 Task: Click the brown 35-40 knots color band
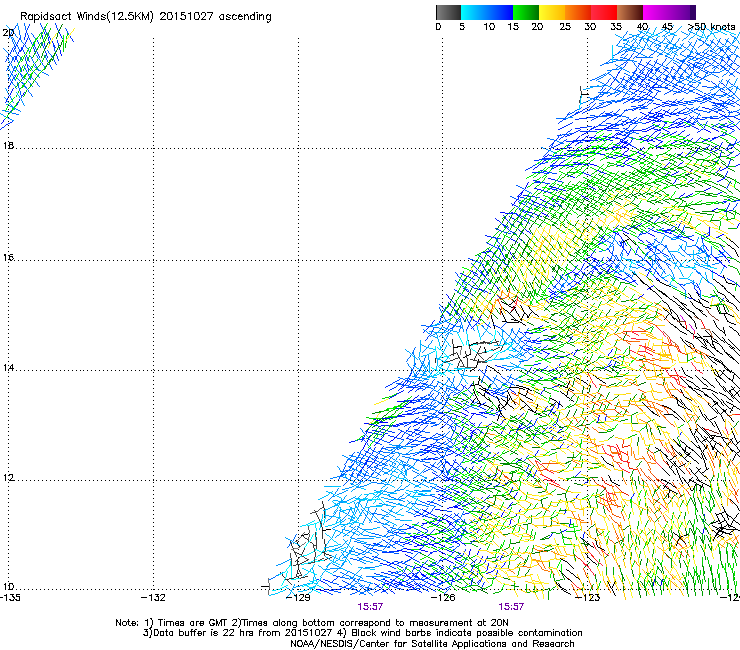pyautogui.click(x=630, y=12)
